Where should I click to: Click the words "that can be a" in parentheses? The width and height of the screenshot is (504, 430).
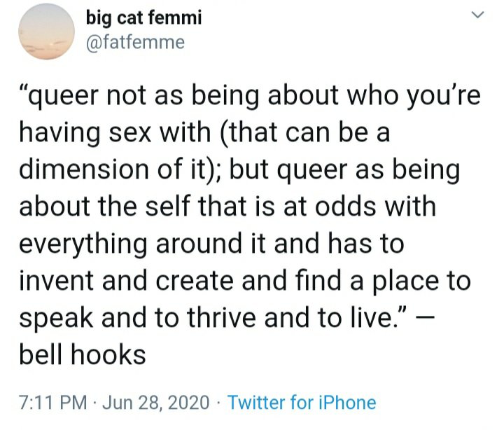coord(327,133)
